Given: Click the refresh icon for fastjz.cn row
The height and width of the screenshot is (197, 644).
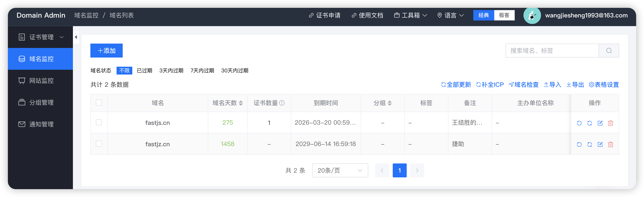Looking at the screenshot, I should [579, 144].
